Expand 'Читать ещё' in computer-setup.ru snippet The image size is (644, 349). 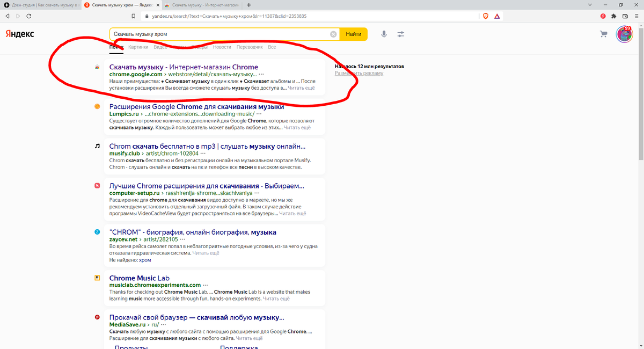pyautogui.click(x=293, y=213)
